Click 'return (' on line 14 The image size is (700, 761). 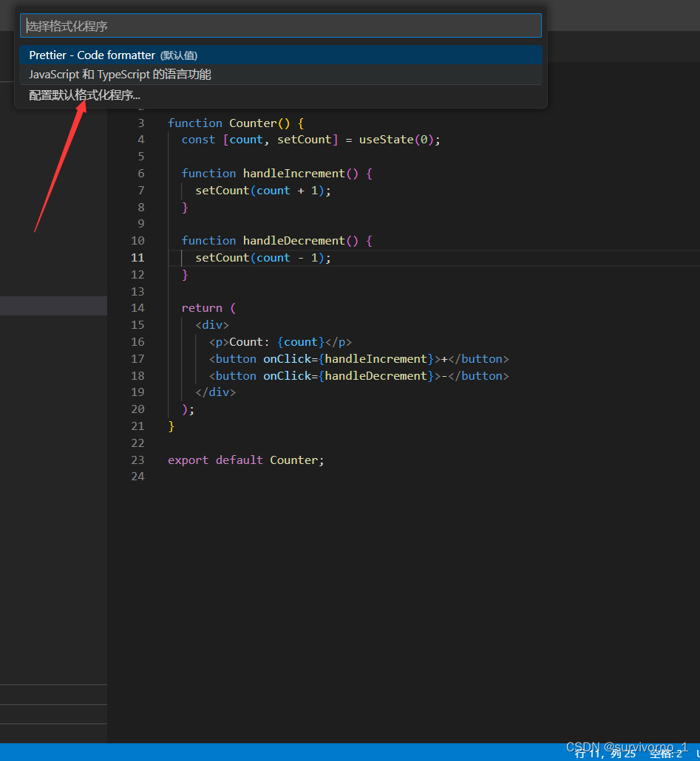pyautogui.click(x=208, y=307)
